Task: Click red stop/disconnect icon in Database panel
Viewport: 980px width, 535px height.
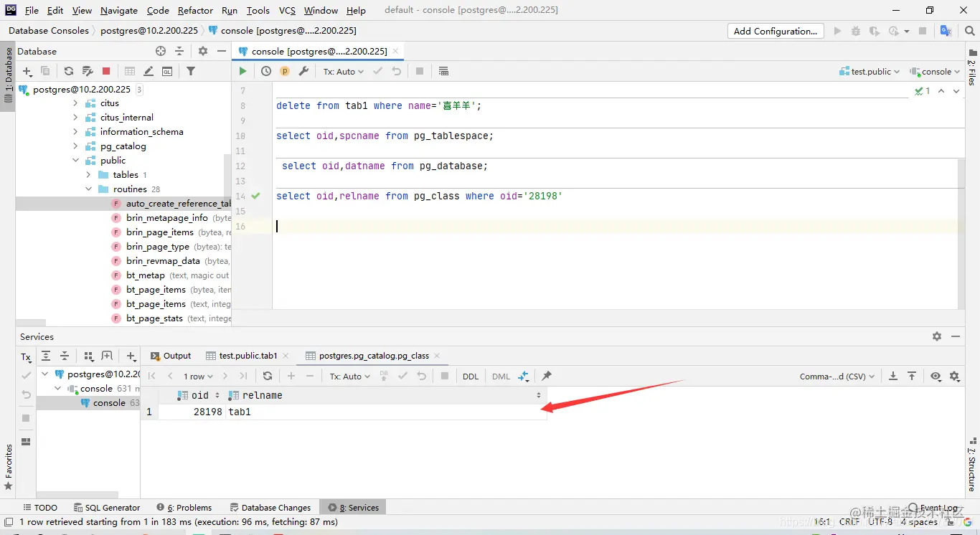Action: tap(106, 71)
